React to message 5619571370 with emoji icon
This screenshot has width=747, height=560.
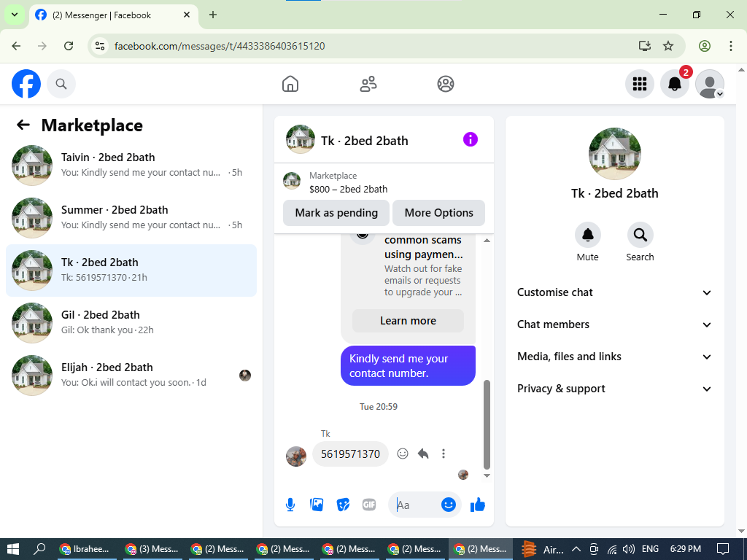pyautogui.click(x=403, y=454)
